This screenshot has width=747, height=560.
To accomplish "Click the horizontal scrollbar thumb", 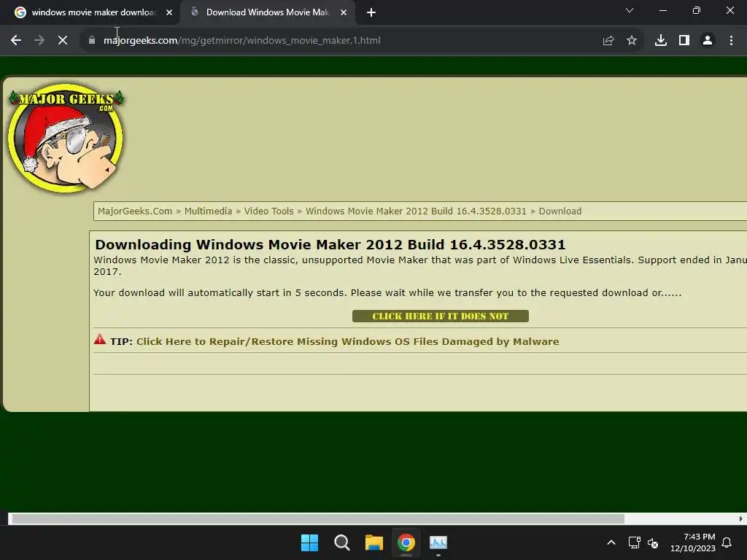I will tap(318, 518).
